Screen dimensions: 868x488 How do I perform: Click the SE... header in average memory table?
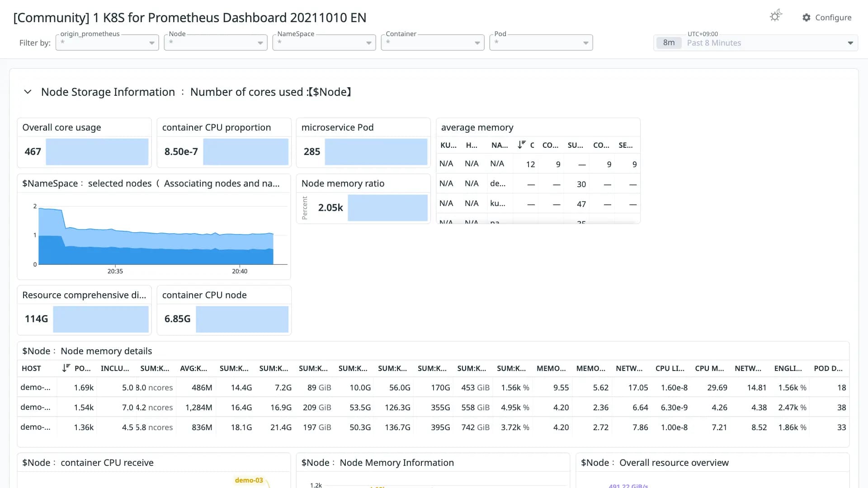click(x=626, y=145)
